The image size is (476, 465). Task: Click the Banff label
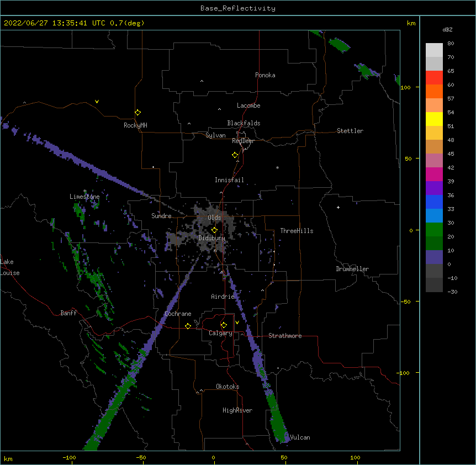(x=68, y=313)
